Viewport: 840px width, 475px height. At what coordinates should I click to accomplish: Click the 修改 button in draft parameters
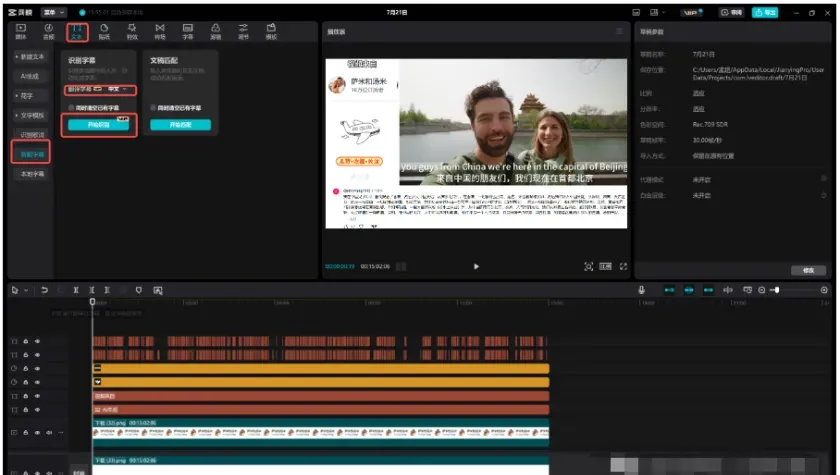[x=808, y=270]
